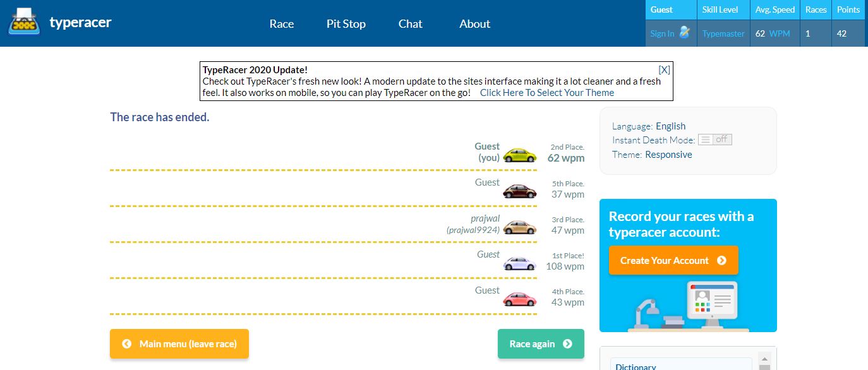Click the prajwal username text
The height and width of the screenshot is (370, 868).
485,218
